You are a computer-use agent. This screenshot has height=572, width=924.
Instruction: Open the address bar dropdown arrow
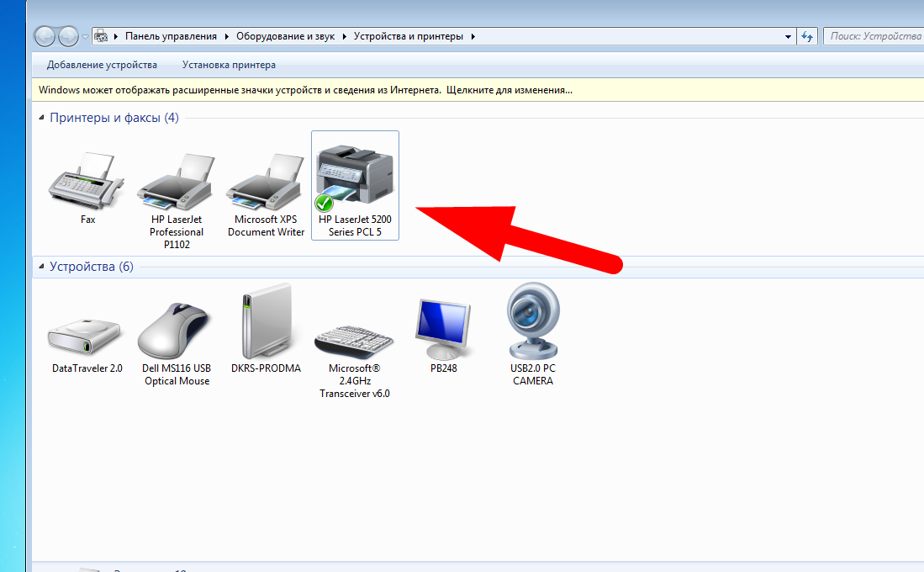(x=787, y=35)
